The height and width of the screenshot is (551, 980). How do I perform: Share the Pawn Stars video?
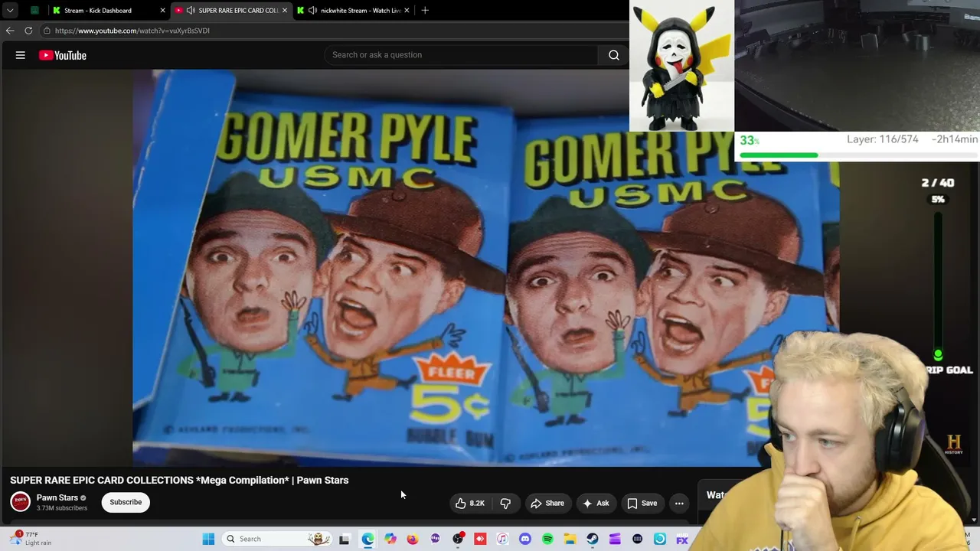click(x=547, y=503)
